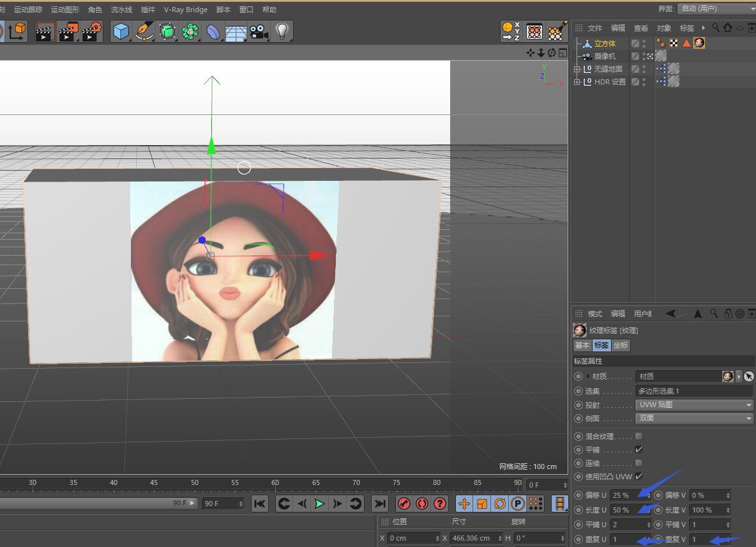Expand more object manager menus arrow
Viewport: 756px width, 547px height.
point(704,28)
